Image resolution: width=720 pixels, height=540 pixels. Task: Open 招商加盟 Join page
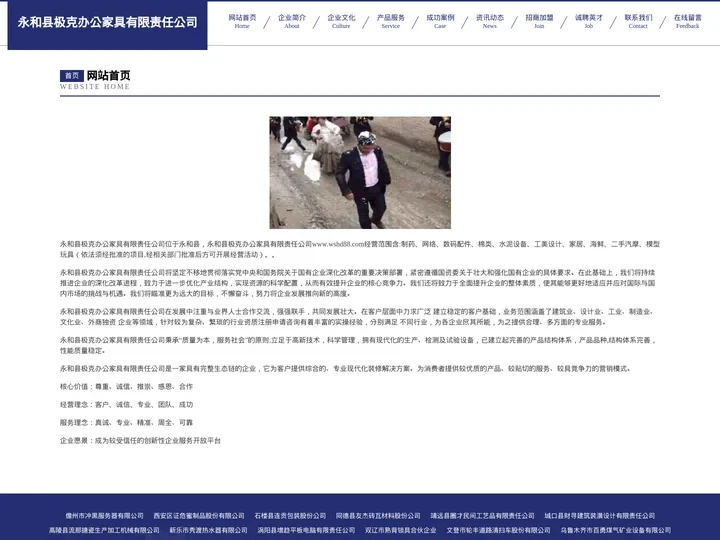[x=539, y=21]
